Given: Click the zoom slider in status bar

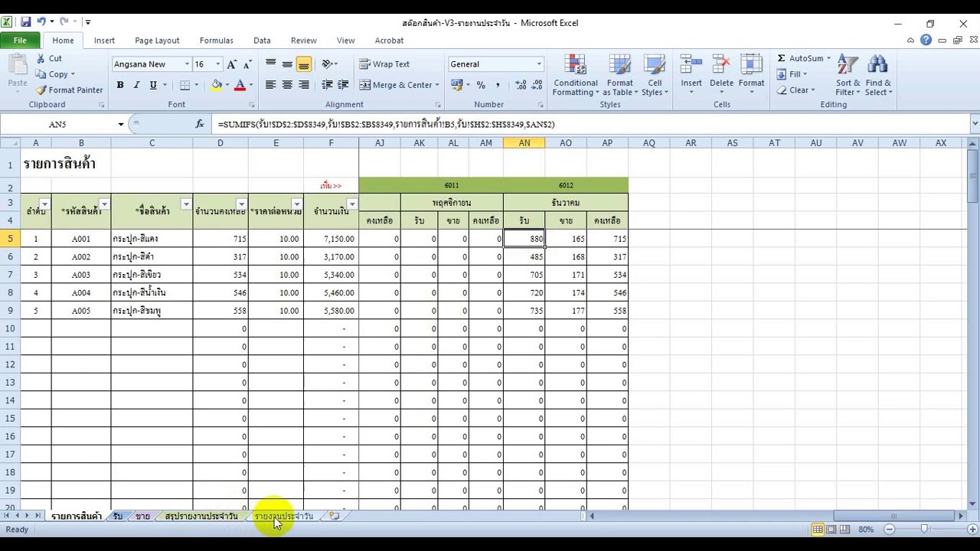Looking at the screenshot, I should (924, 530).
